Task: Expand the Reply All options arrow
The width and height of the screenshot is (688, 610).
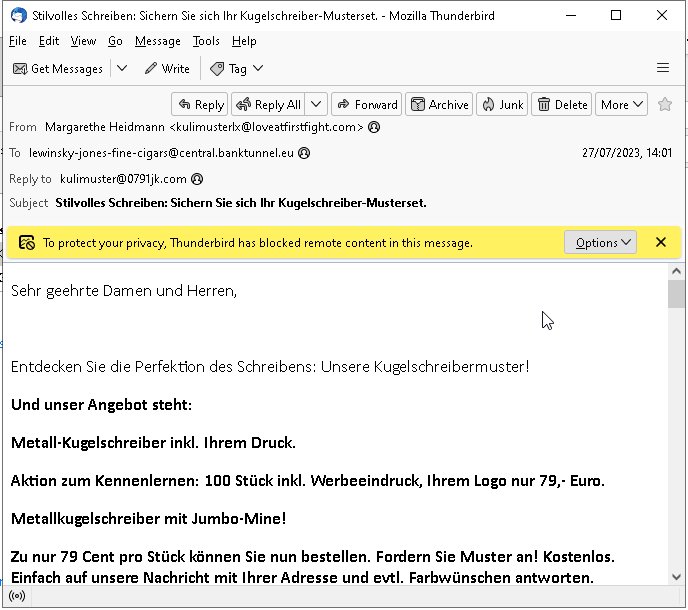Action: click(316, 104)
